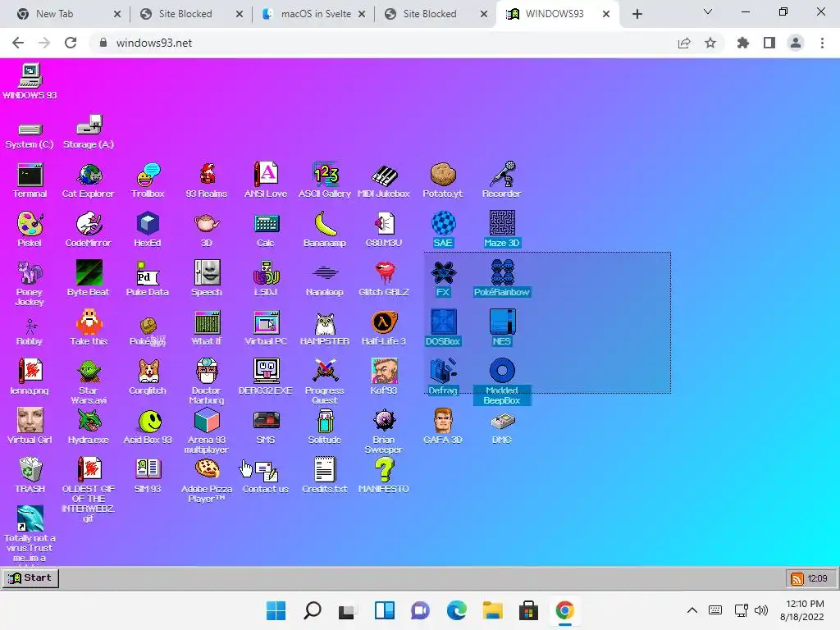840x630 pixels.
Task: Open the Trollbox chat icon
Action: tap(148, 180)
